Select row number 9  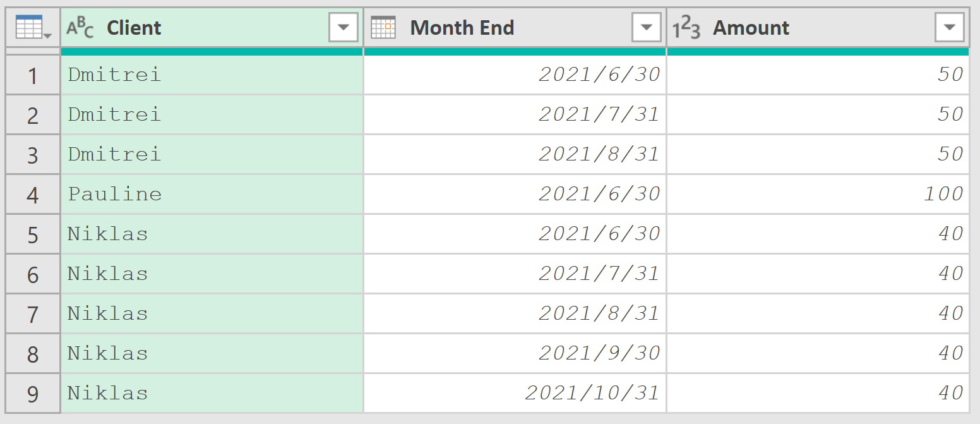[33, 394]
